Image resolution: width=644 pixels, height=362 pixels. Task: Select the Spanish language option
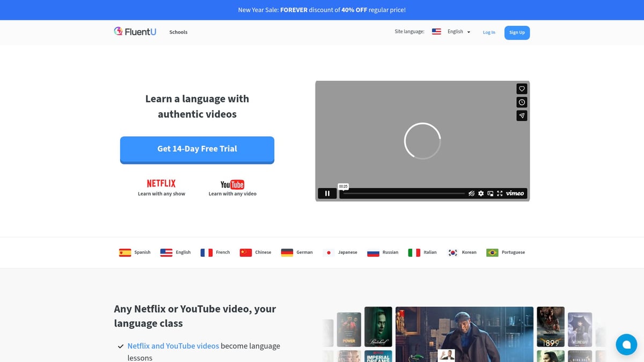(x=135, y=252)
